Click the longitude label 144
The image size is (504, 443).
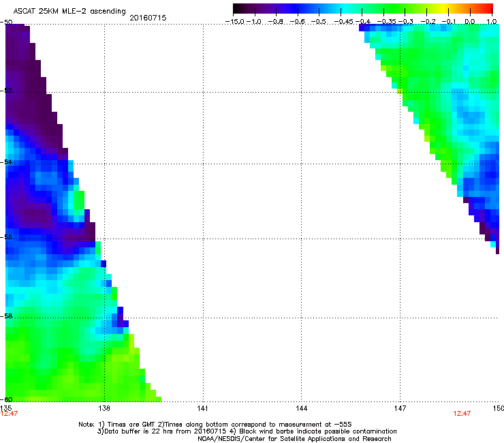pyautogui.click(x=301, y=408)
